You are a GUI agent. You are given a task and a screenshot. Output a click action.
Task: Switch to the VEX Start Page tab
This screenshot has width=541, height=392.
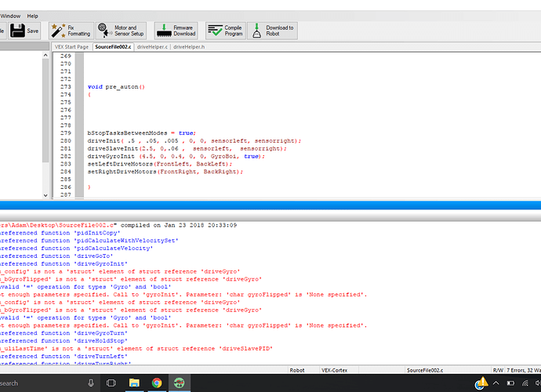71,47
